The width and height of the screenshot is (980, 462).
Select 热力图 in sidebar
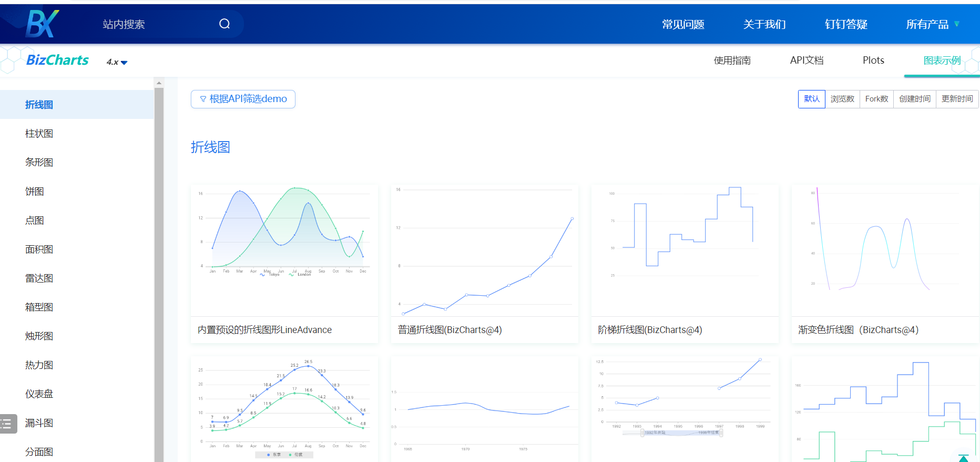(x=77, y=365)
